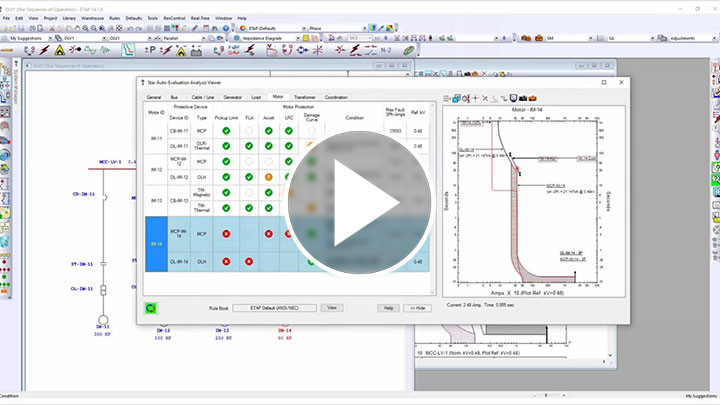The width and height of the screenshot is (720, 405).
Task: Open the Warehouse menu
Action: (92, 18)
